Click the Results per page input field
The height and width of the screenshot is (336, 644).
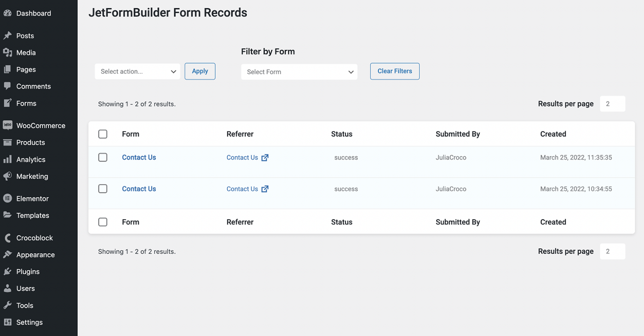[612, 104]
